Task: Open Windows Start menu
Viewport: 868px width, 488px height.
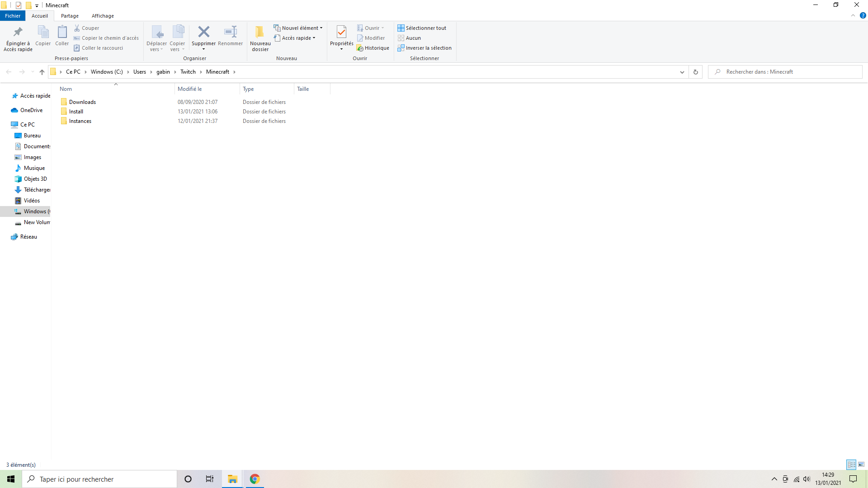Action: pos(11,479)
